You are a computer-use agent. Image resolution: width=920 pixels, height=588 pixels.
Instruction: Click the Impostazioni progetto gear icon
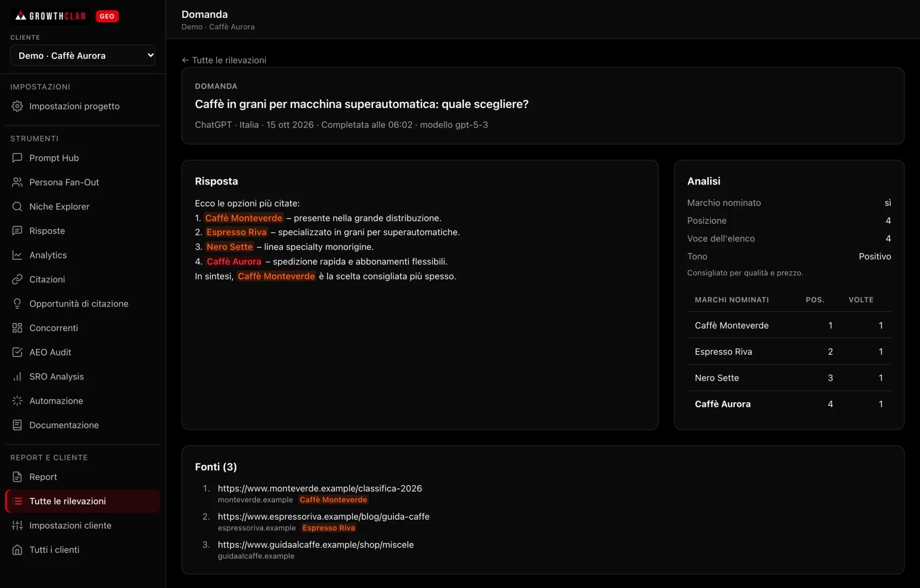pyautogui.click(x=17, y=106)
